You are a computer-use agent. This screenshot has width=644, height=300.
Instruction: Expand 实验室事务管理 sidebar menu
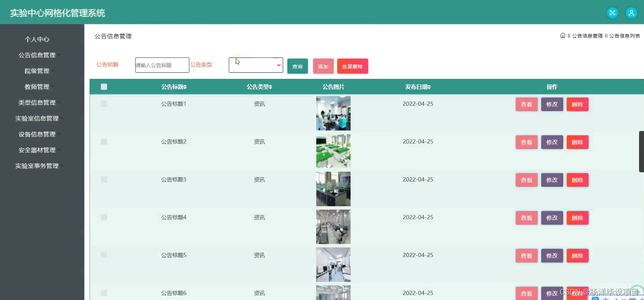click(x=39, y=166)
